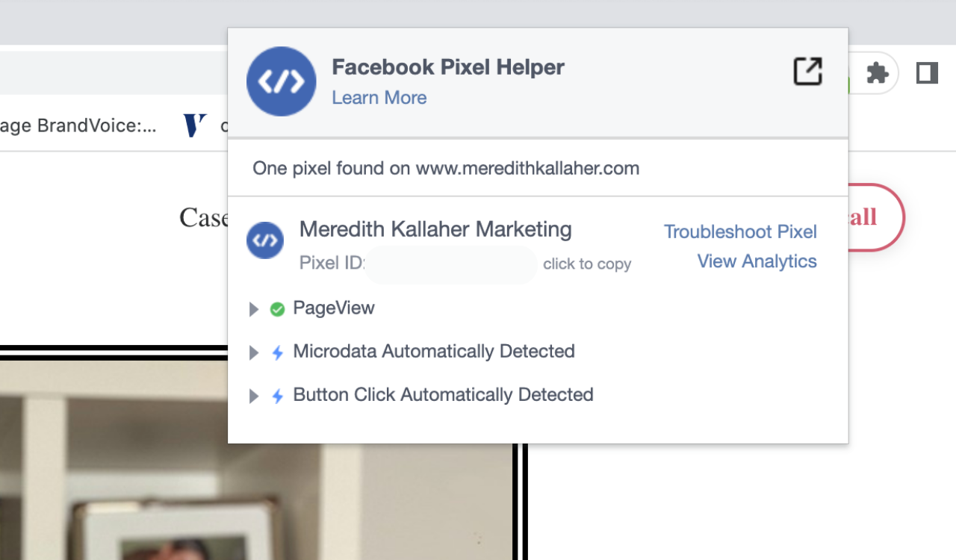The width and height of the screenshot is (956, 560).
Task: Click the Button Click lightning bolt icon
Action: (277, 396)
